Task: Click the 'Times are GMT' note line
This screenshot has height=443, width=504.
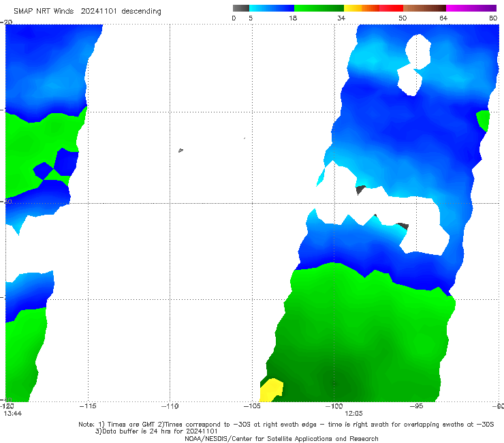Action: [286, 425]
